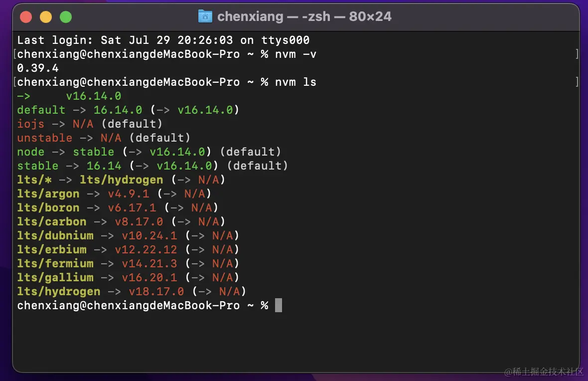The image size is (588, 381).
Task: Click the 'nvm -v' command text
Action: coord(295,54)
